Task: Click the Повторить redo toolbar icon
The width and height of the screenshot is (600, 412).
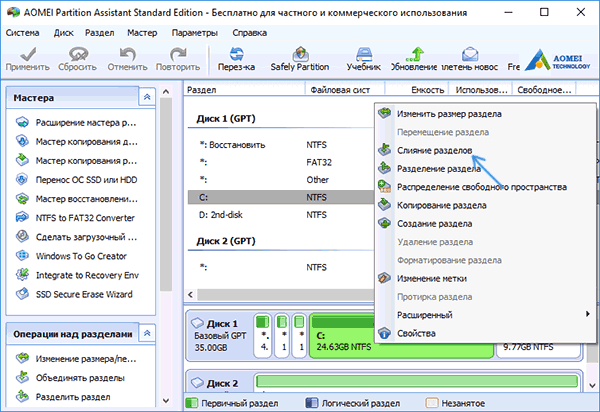Action: tap(178, 59)
